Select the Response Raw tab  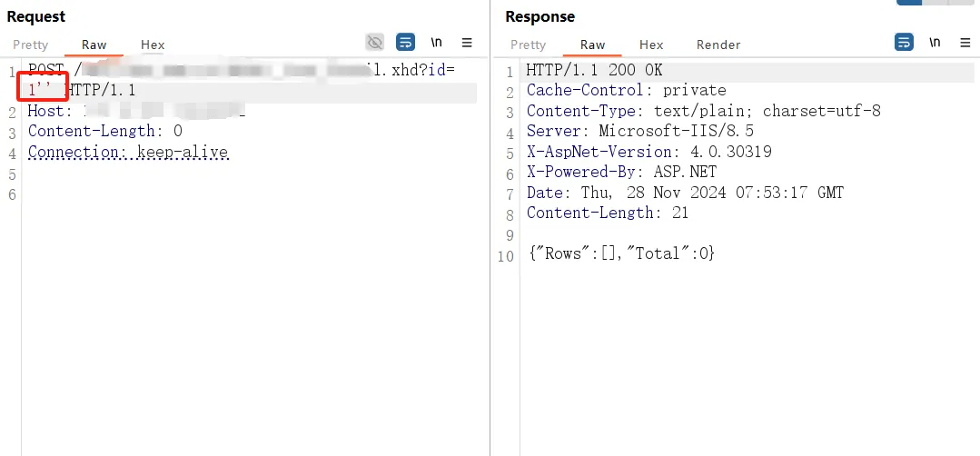click(592, 45)
